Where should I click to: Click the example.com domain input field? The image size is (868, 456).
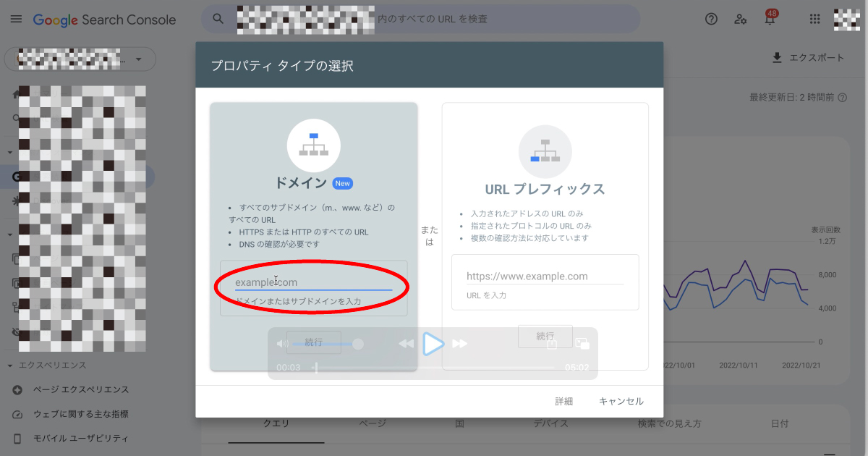(313, 282)
